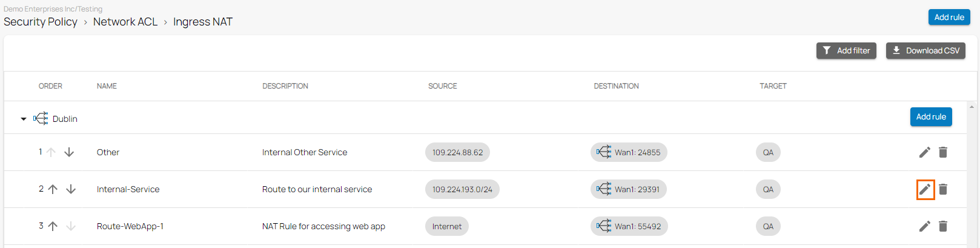This screenshot has width=980, height=248.
Task: Navigate to Network ACL breadcrumb
Action: [125, 22]
